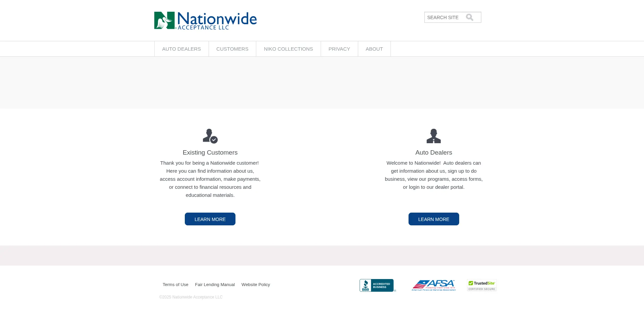Image resolution: width=644 pixels, height=333 pixels.
Task: Click the search magnifier icon
Action: [x=470, y=17]
